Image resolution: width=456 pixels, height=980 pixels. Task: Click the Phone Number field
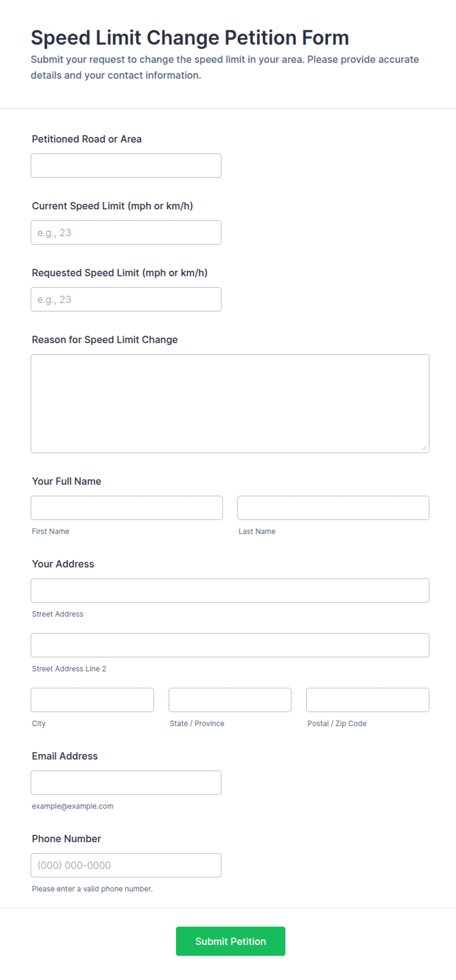click(x=126, y=865)
